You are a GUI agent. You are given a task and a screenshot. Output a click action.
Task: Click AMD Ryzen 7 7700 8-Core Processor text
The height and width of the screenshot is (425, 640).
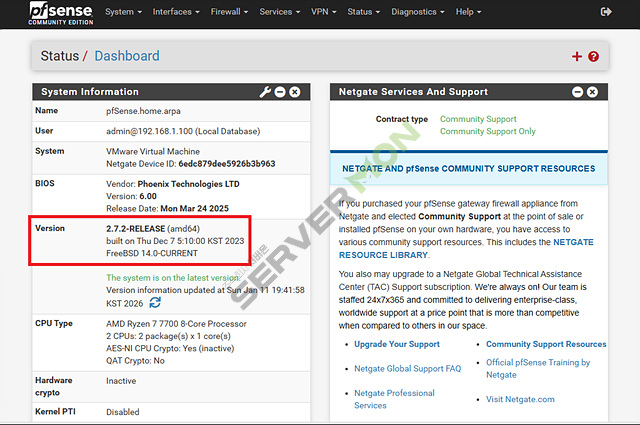(176, 324)
